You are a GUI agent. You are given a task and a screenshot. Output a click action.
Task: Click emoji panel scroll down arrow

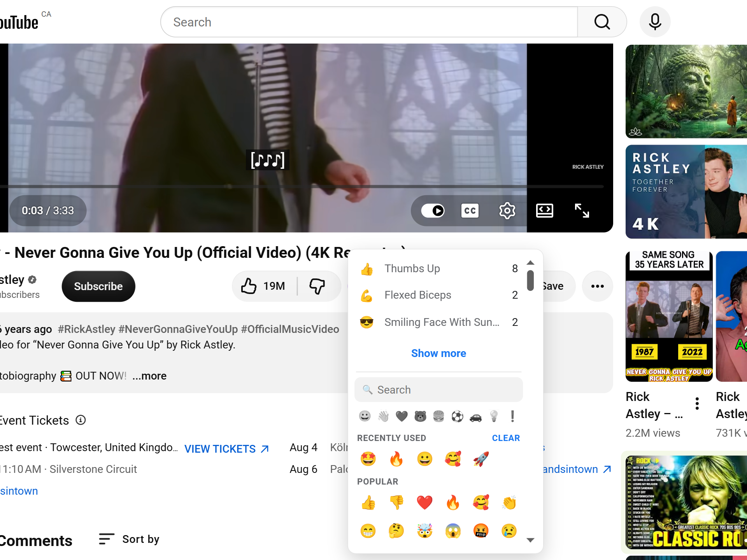[x=530, y=540]
